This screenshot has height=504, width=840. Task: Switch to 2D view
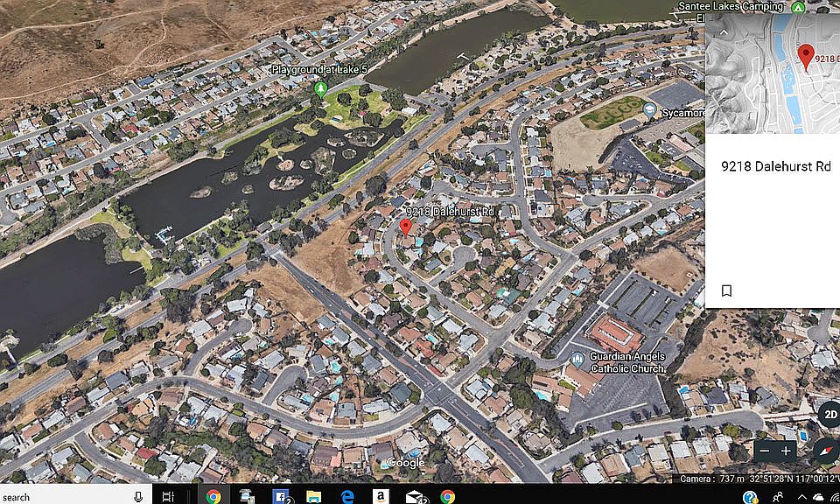pyautogui.click(x=829, y=414)
